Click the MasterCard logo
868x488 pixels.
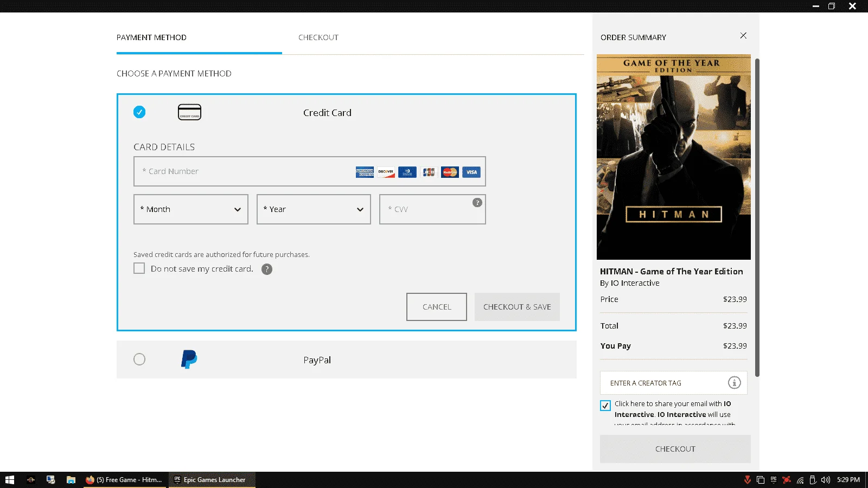450,172
